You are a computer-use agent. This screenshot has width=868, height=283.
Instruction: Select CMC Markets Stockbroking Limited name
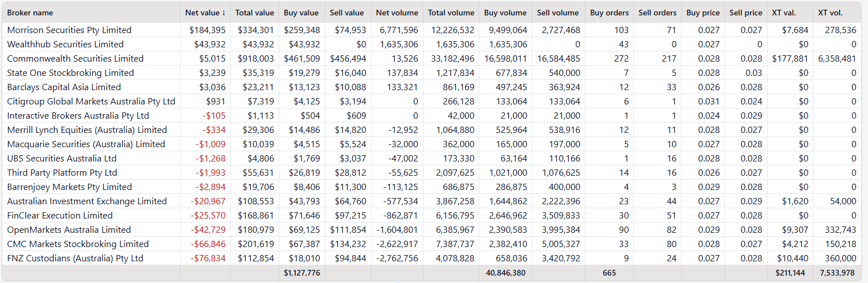tap(78, 244)
